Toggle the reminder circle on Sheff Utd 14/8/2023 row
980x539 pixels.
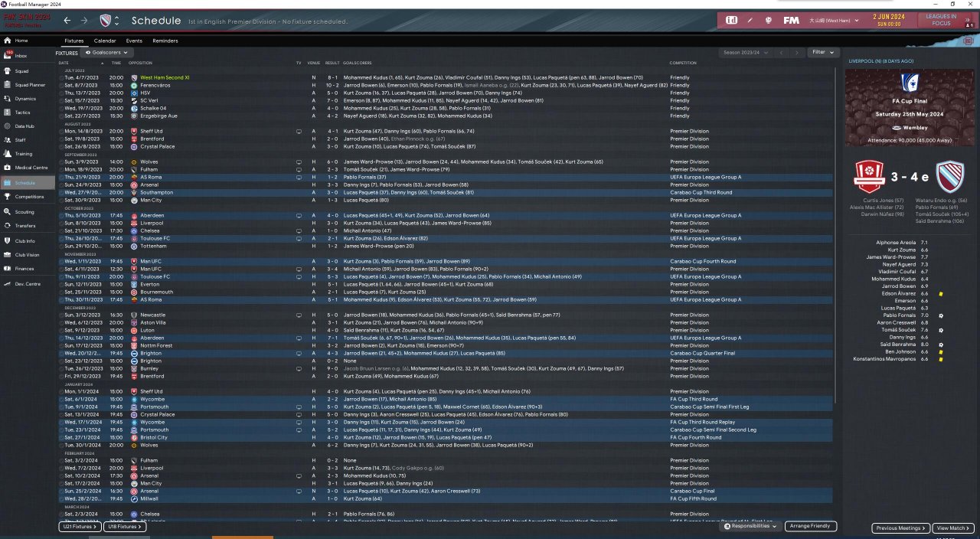pos(60,131)
